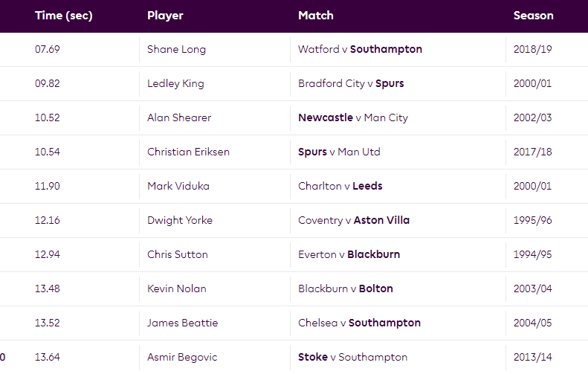Click the Season column header
This screenshot has height=374, width=588.
tap(533, 16)
